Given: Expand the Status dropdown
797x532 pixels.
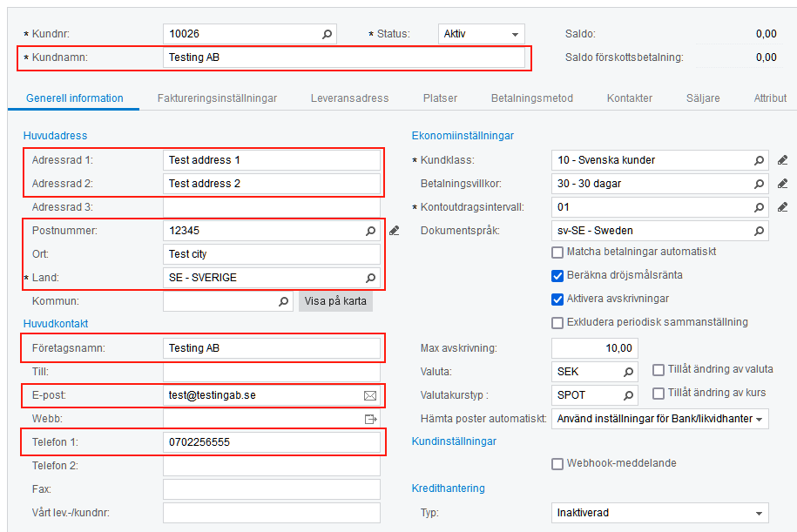Looking at the screenshot, I should pos(516,35).
